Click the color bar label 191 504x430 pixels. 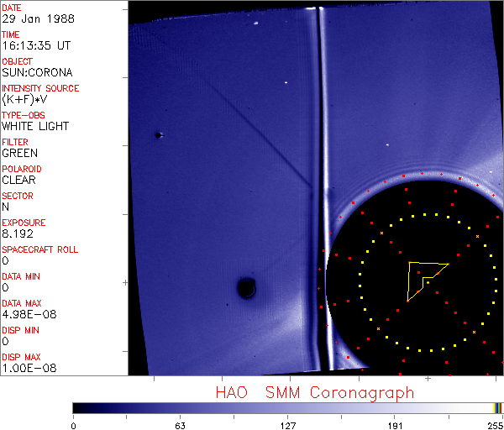[395, 426]
